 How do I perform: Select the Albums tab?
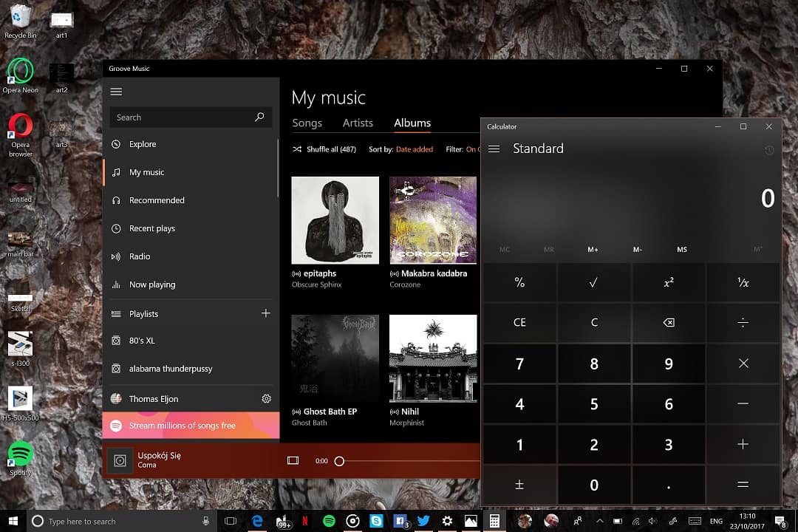click(412, 123)
